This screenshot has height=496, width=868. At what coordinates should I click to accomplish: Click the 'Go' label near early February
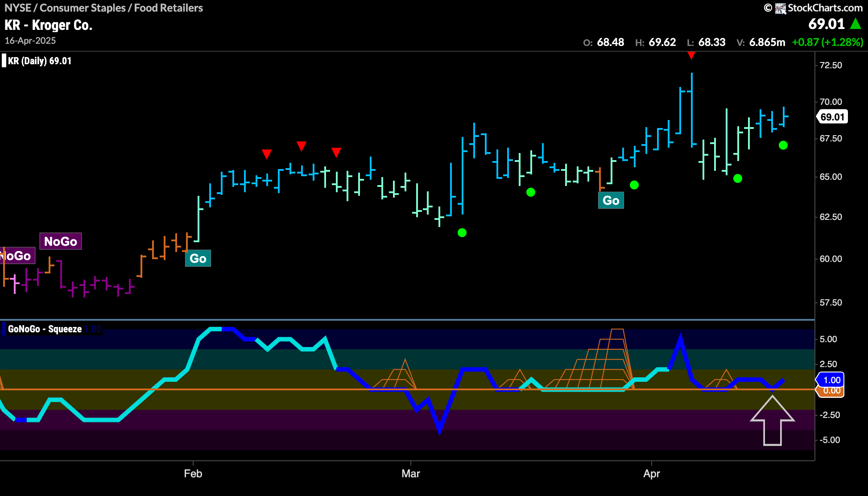(x=198, y=258)
